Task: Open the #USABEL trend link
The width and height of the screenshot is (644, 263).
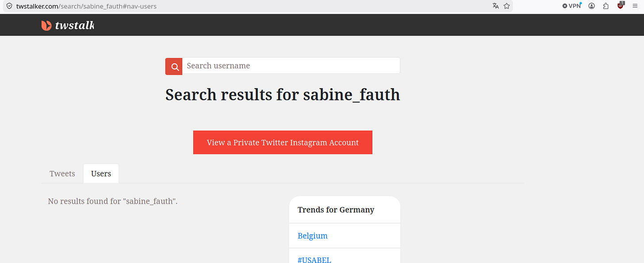Action: click(314, 259)
